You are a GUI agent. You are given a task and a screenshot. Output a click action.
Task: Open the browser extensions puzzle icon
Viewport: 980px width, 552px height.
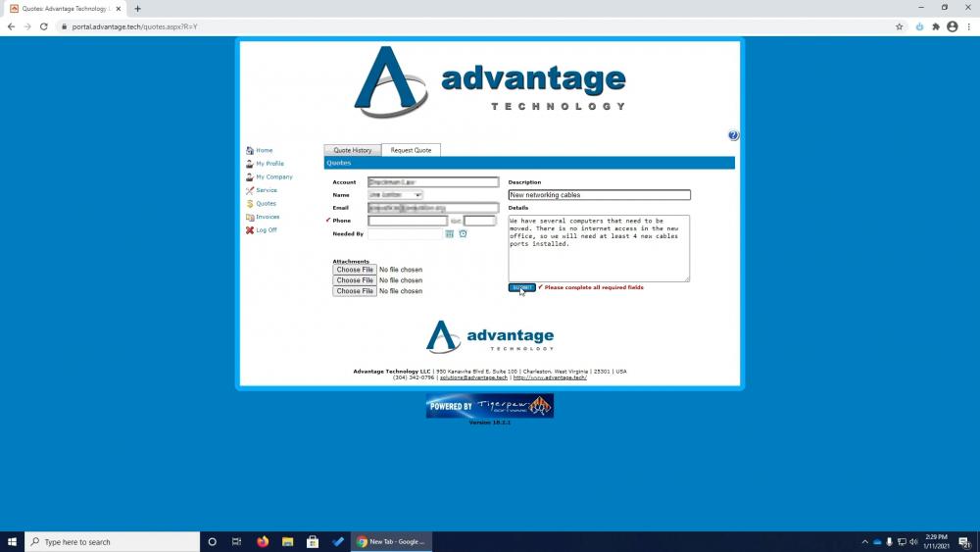(x=936, y=26)
